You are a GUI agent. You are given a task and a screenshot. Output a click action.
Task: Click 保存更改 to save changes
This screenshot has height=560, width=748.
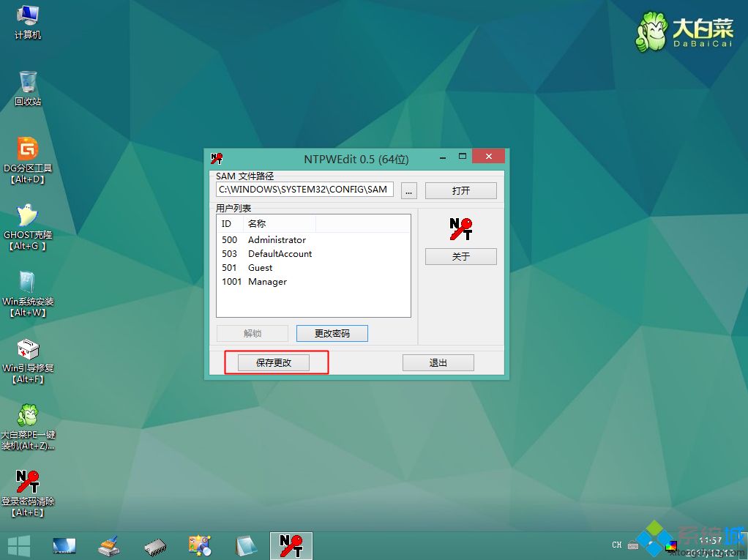(275, 362)
